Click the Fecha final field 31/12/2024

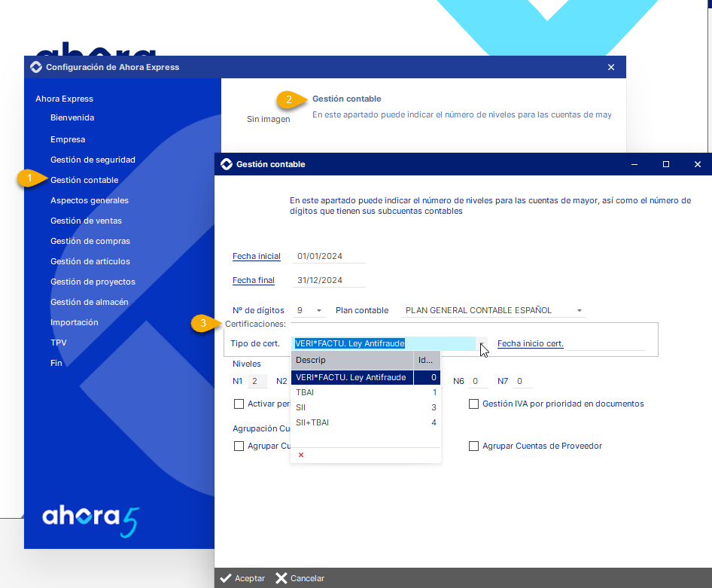pos(329,280)
